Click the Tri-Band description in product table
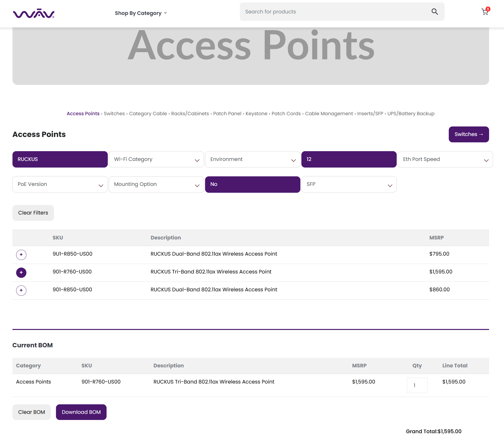 [211, 272]
